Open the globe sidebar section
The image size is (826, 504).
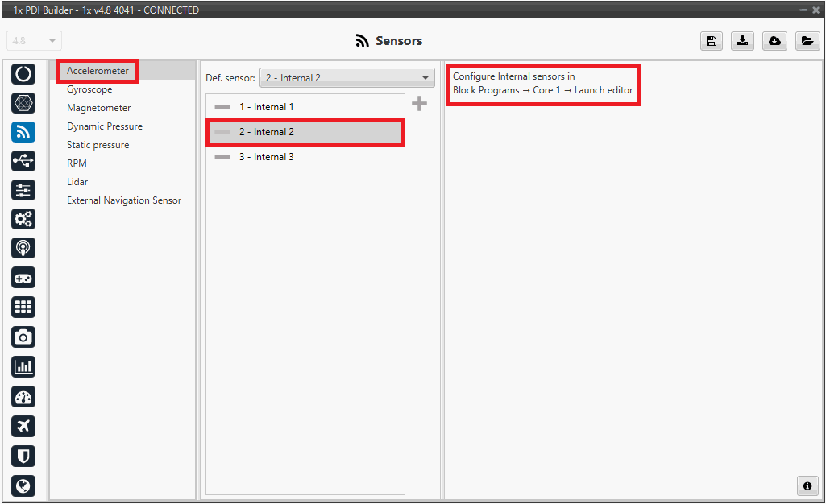click(x=23, y=485)
